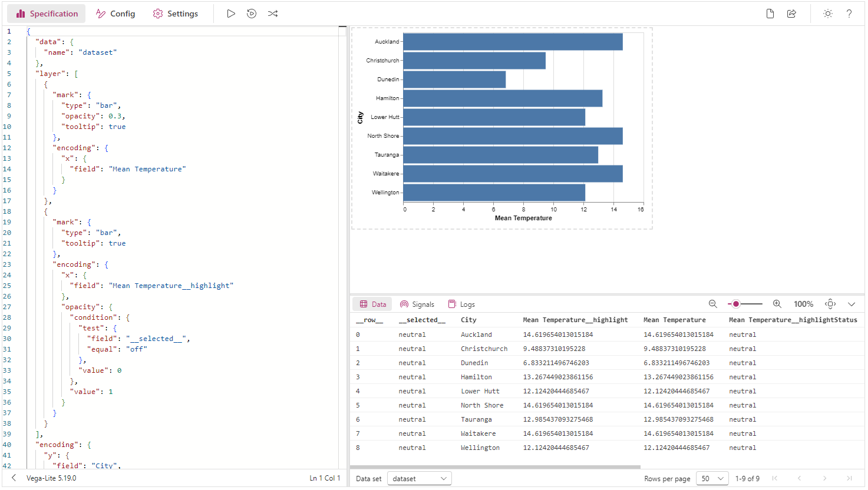Click the zoom in magnifier icon
868x490 pixels.
pyautogui.click(x=777, y=304)
